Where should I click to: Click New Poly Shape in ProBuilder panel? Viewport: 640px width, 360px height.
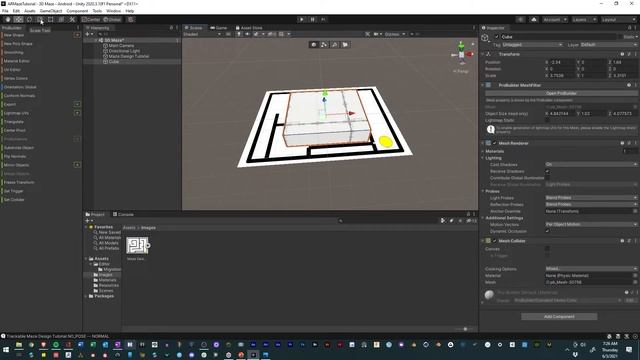(x=18, y=44)
